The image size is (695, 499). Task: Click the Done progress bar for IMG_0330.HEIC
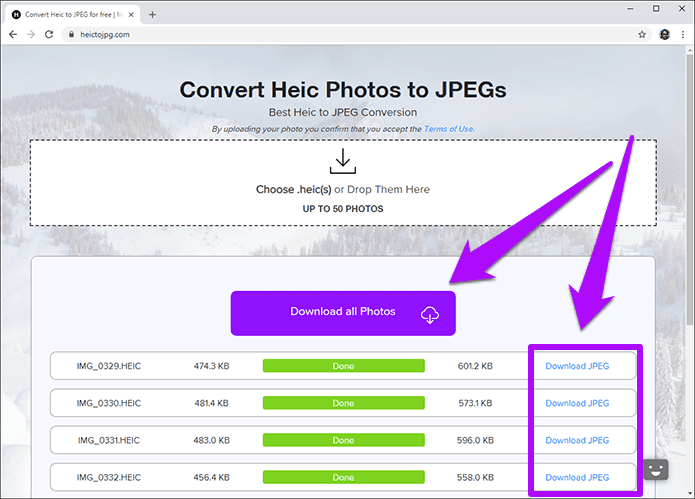point(344,403)
